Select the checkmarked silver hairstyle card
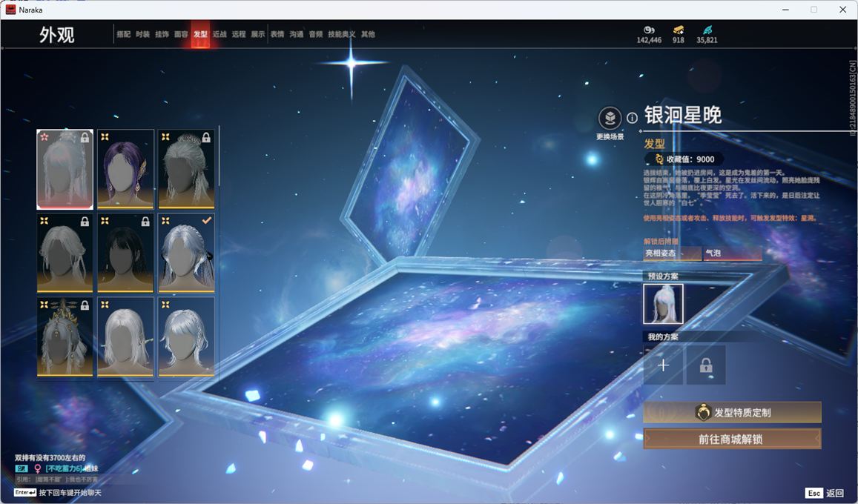Viewport: 858px width, 504px height. tap(186, 253)
